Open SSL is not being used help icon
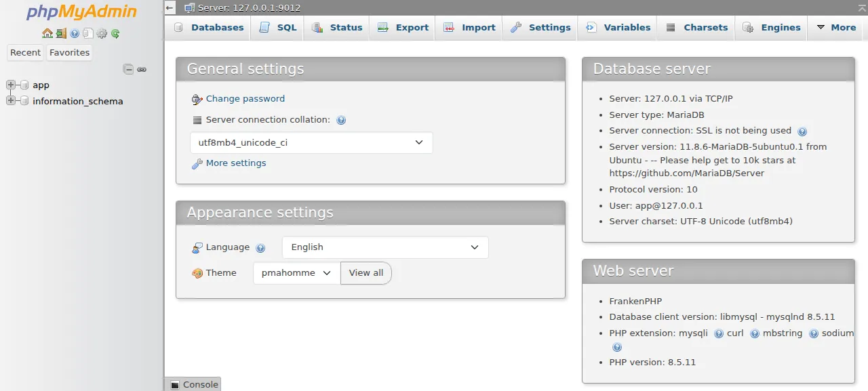The height and width of the screenshot is (391, 868). [x=802, y=131]
